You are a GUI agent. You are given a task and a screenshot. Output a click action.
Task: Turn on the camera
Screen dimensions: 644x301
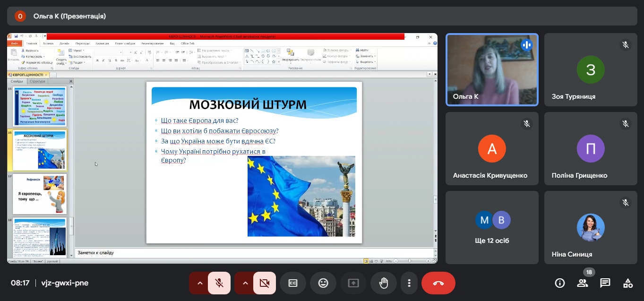click(x=265, y=283)
